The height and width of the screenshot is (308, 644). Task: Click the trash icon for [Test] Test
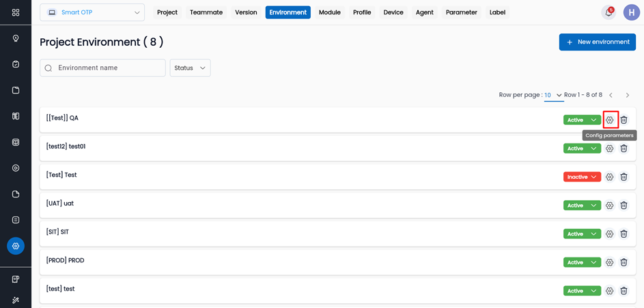[624, 177]
